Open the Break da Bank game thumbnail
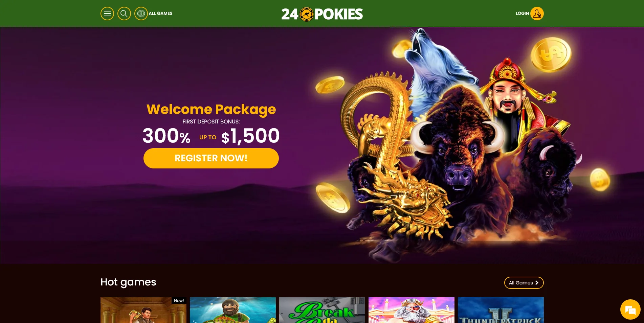 322,310
